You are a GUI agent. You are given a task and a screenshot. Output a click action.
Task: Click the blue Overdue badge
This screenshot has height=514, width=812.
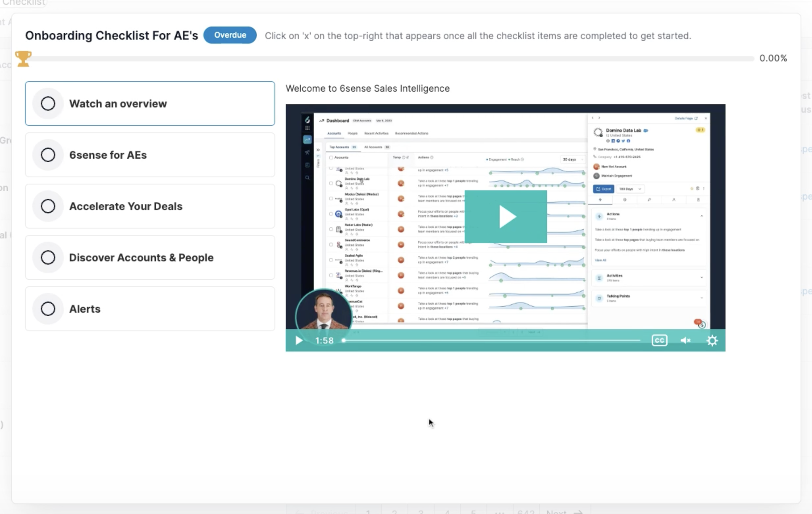coord(230,35)
